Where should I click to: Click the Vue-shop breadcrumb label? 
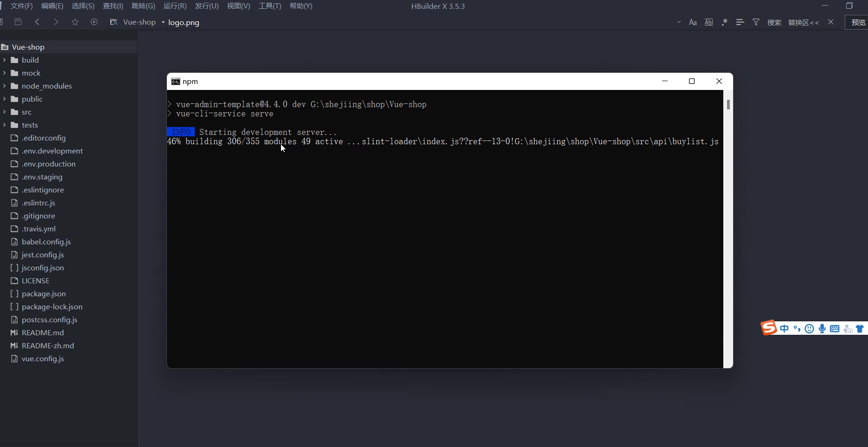point(140,22)
